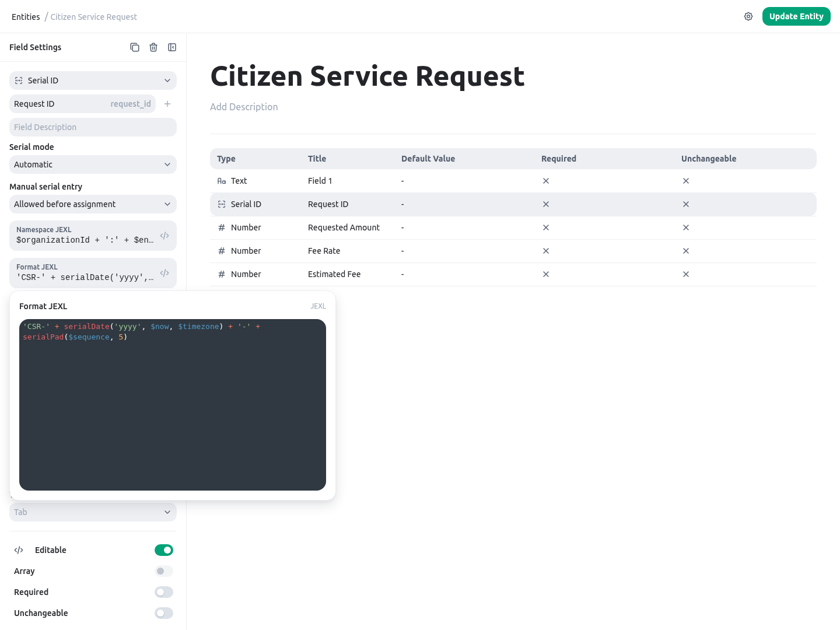Open Manual serial entry dropdown
The height and width of the screenshot is (630, 840).
pos(93,204)
